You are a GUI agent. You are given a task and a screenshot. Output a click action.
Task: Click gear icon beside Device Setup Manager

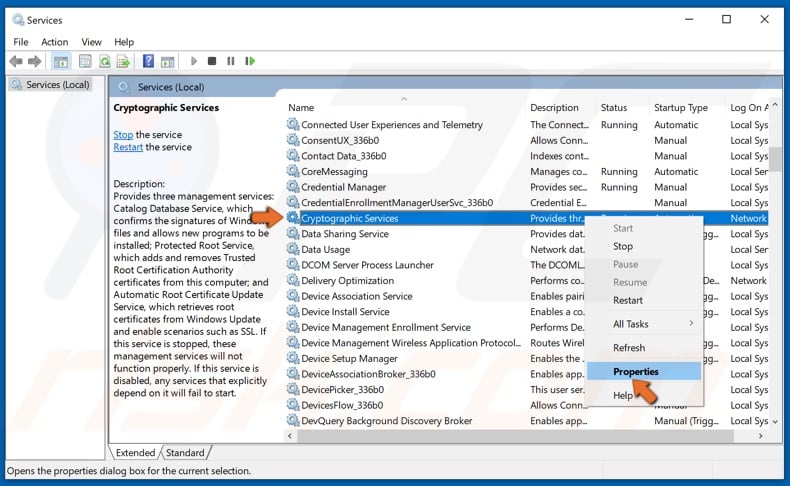[293, 359]
